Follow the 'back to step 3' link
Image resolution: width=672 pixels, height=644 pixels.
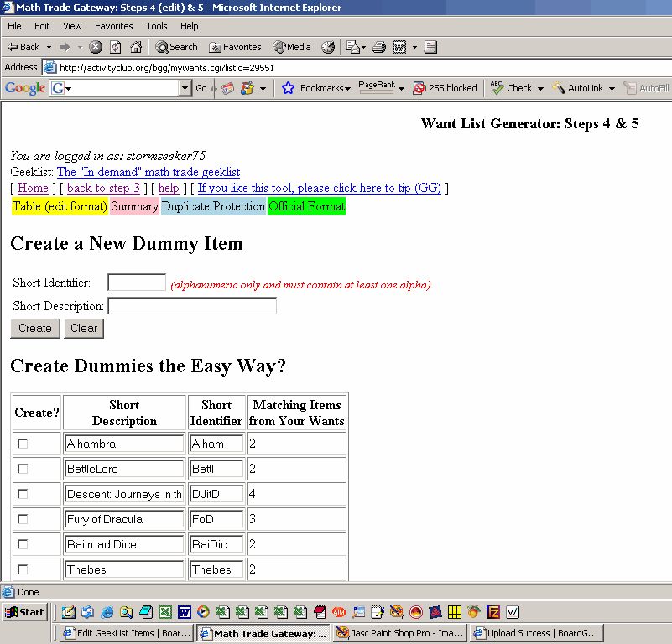pos(103,188)
